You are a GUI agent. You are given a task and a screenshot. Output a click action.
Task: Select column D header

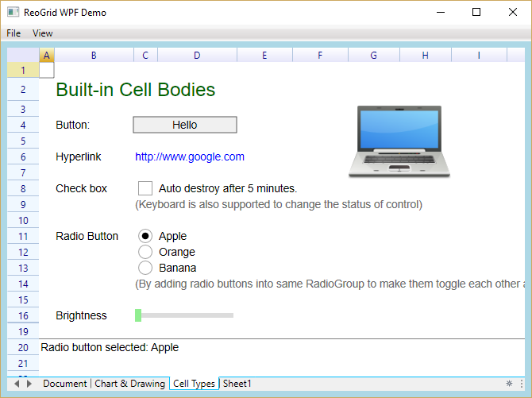(197, 55)
